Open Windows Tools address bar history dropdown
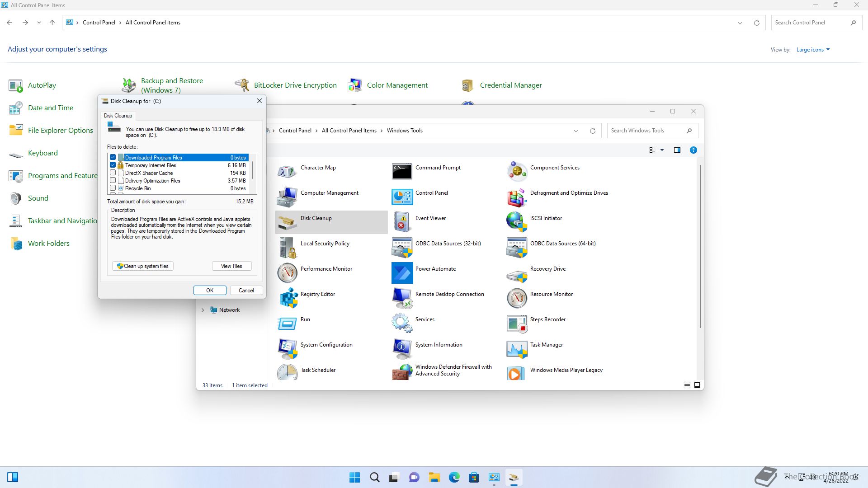The image size is (868, 488). 576,131
